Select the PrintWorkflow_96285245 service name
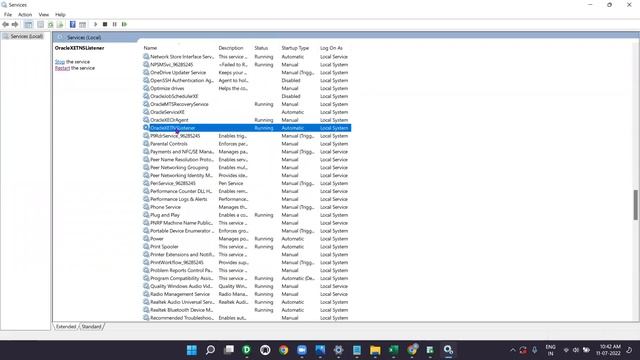This screenshot has width=640, height=360. point(177,262)
